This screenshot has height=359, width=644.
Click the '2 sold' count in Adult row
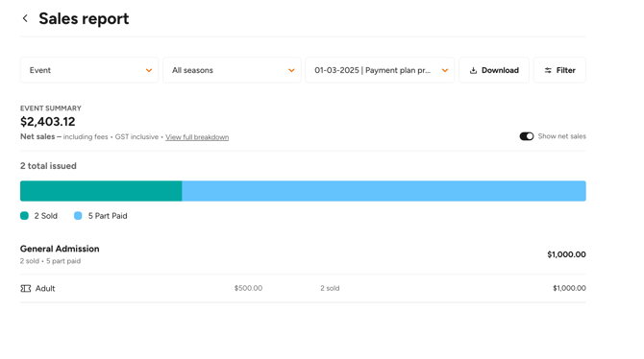coord(330,288)
